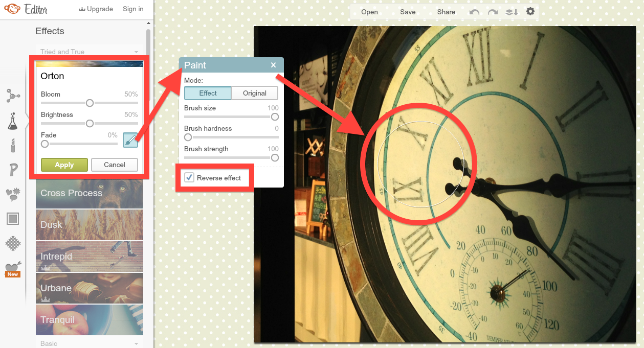
Task: Open the Share menu in top bar
Action: (446, 12)
